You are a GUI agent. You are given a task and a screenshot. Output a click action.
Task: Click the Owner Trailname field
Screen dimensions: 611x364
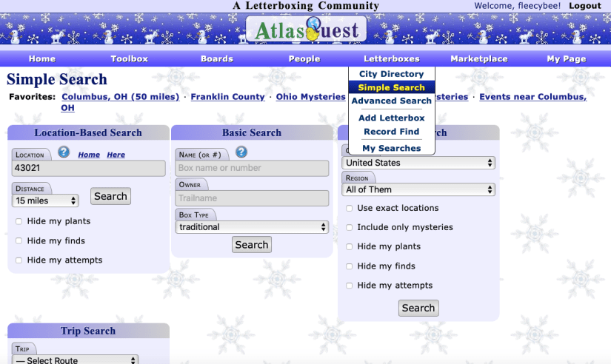[x=252, y=198]
